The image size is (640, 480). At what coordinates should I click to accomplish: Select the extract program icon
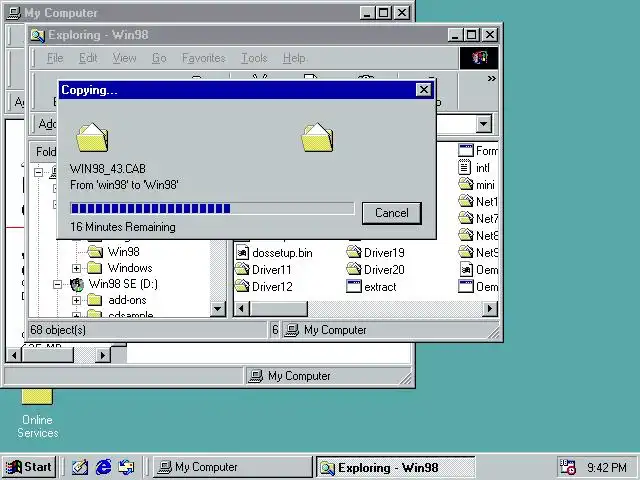point(353,287)
